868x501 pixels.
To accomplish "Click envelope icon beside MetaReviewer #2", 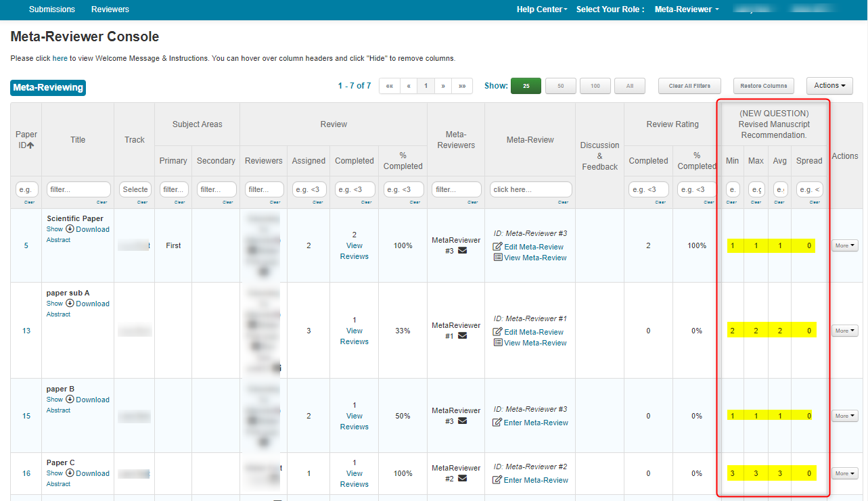I will point(463,479).
